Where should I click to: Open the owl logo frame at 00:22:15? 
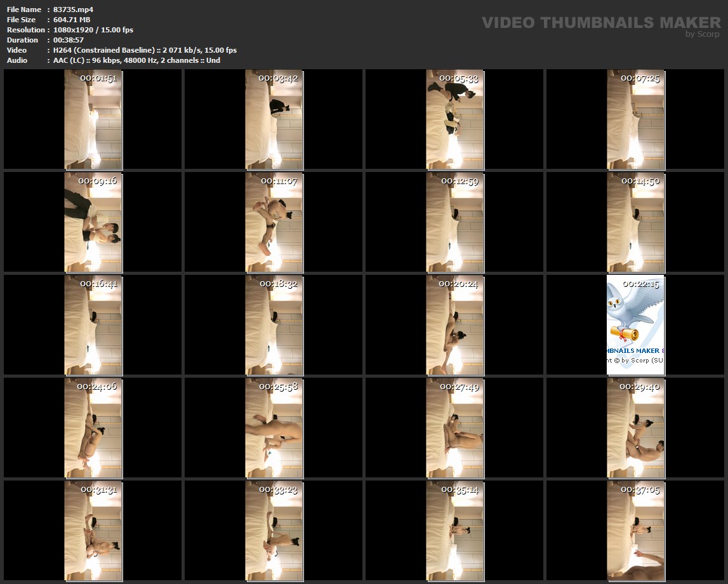click(x=635, y=325)
